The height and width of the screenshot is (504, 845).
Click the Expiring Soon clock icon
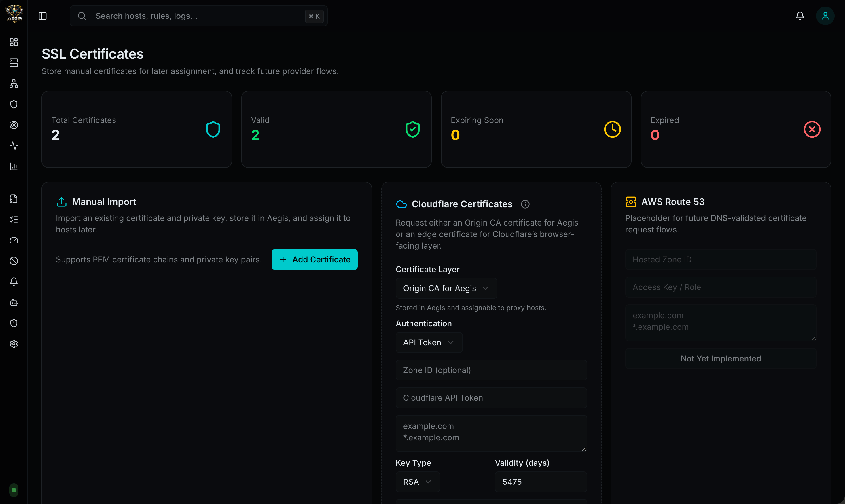click(x=612, y=129)
